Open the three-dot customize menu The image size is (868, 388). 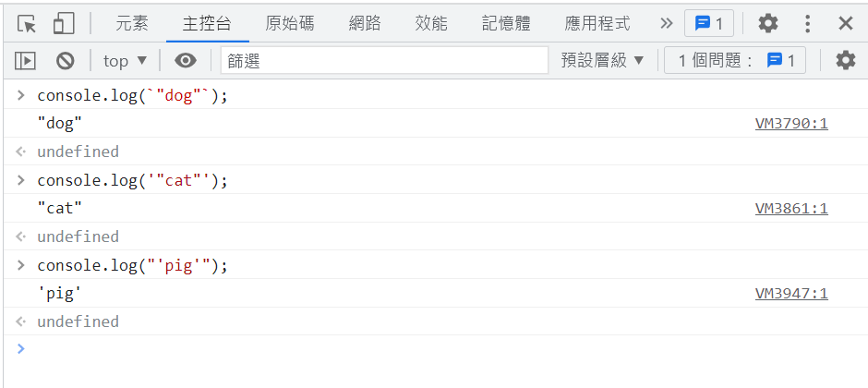[808, 24]
